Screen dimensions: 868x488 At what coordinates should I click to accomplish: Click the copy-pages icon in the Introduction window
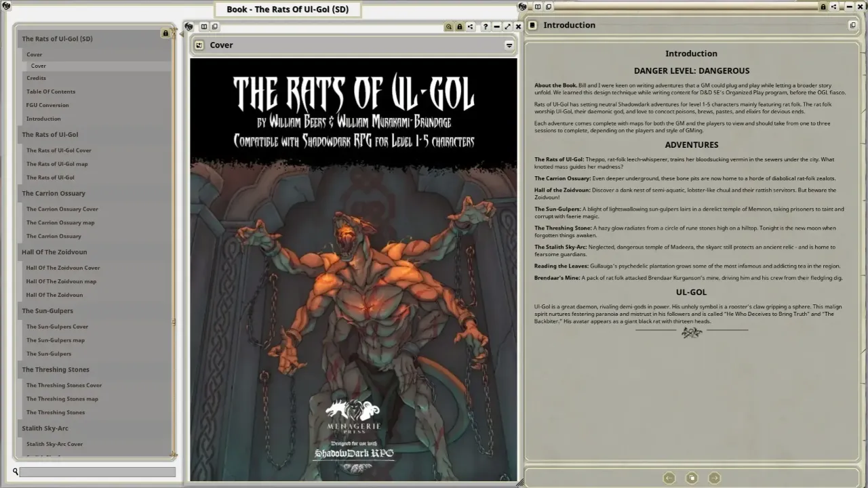(549, 7)
